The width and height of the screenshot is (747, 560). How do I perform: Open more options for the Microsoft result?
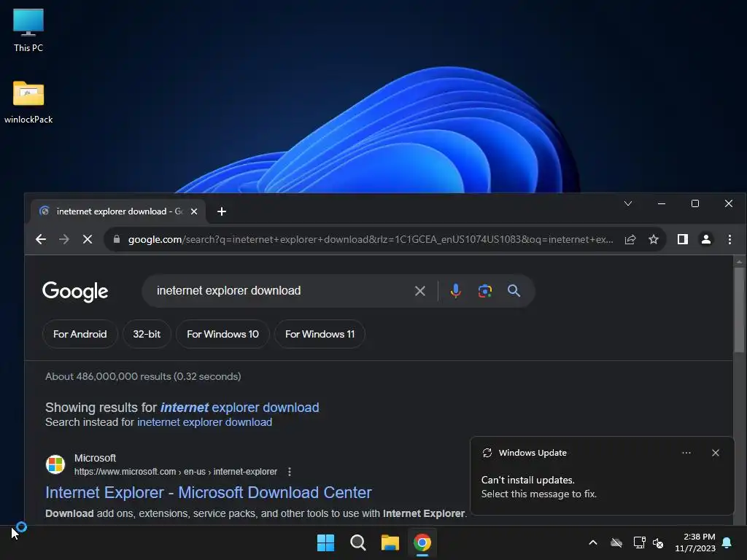(290, 472)
